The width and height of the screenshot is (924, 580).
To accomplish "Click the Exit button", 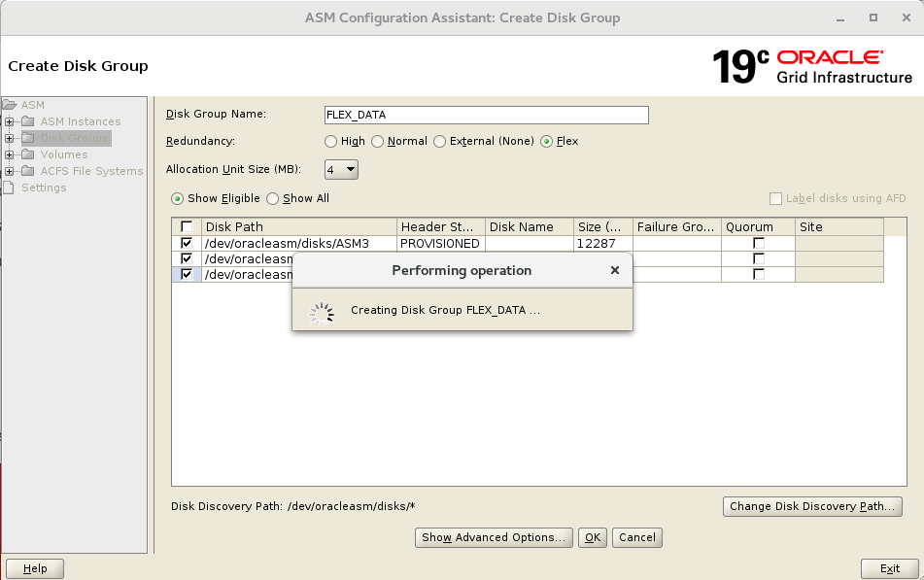I will 889,568.
